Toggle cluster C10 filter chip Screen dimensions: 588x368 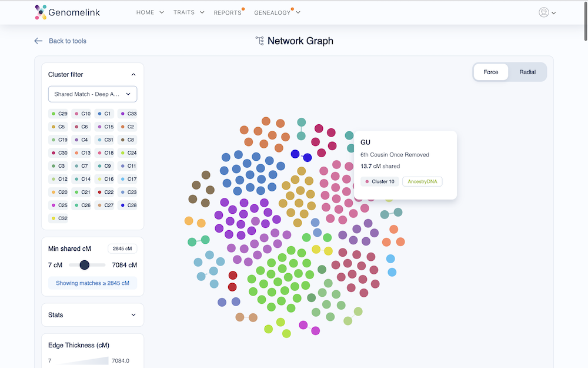coord(81,114)
